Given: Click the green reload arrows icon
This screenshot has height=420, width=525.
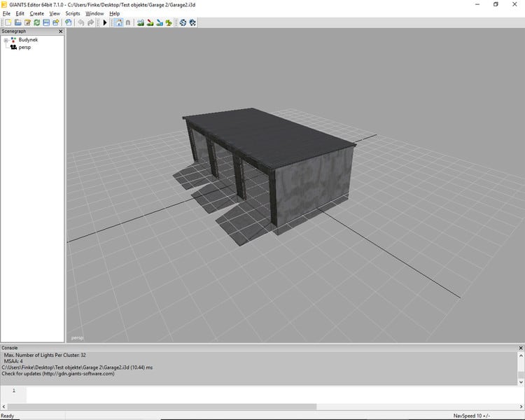Looking at the screenshot, I should 36,22.
